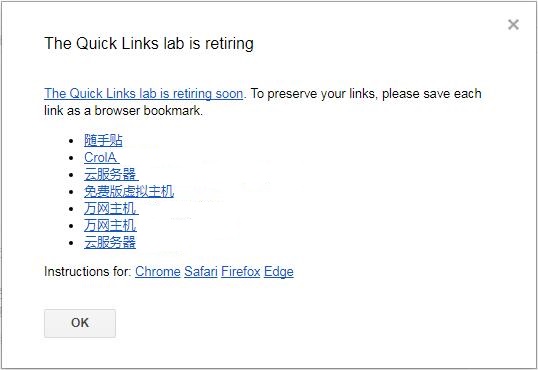Click the 'link as a browser bookmark.' text
This screenshot has height=370, width=538.
click(124, 111)
